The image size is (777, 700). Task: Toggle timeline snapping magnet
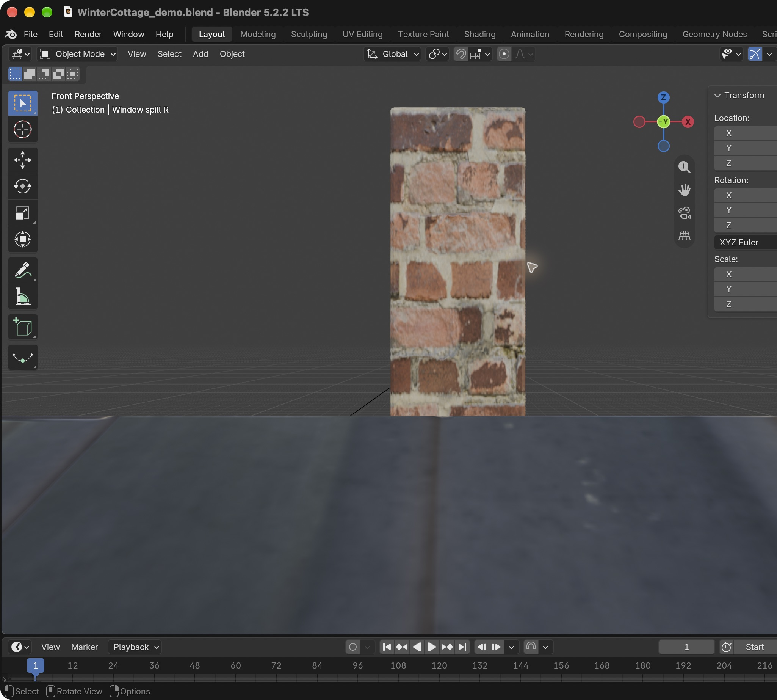coord(531,647)
